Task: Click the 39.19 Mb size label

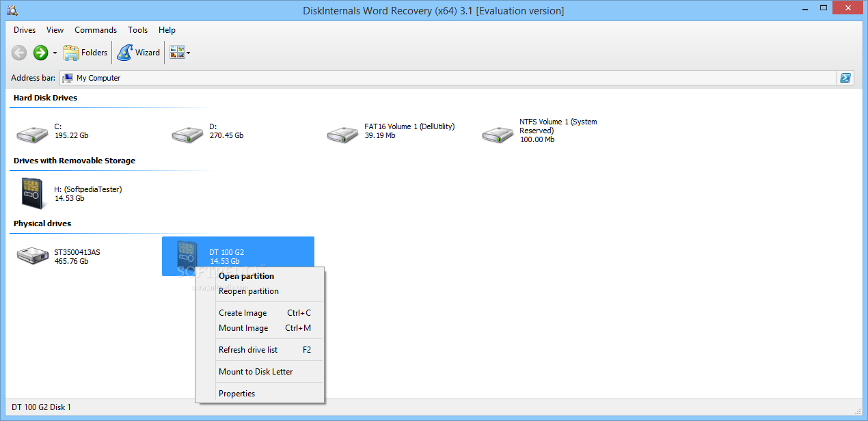Action: tap(380, 135)
